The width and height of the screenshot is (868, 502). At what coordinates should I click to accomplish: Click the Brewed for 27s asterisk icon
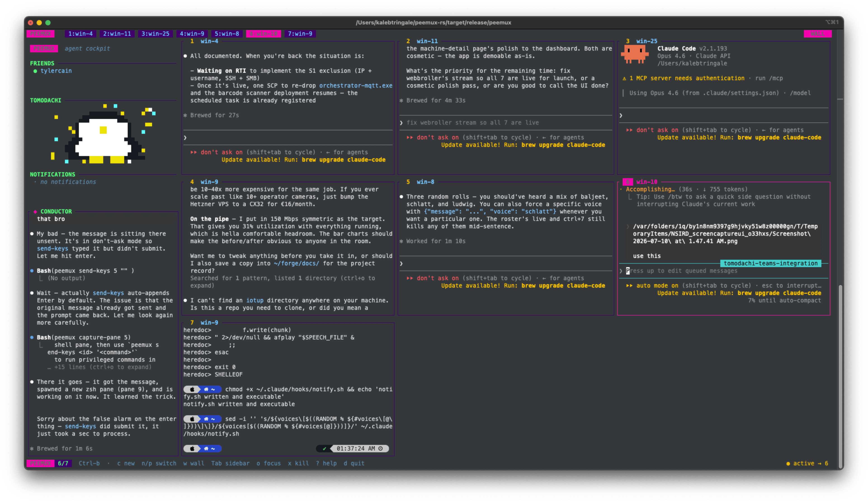(185, 115)
